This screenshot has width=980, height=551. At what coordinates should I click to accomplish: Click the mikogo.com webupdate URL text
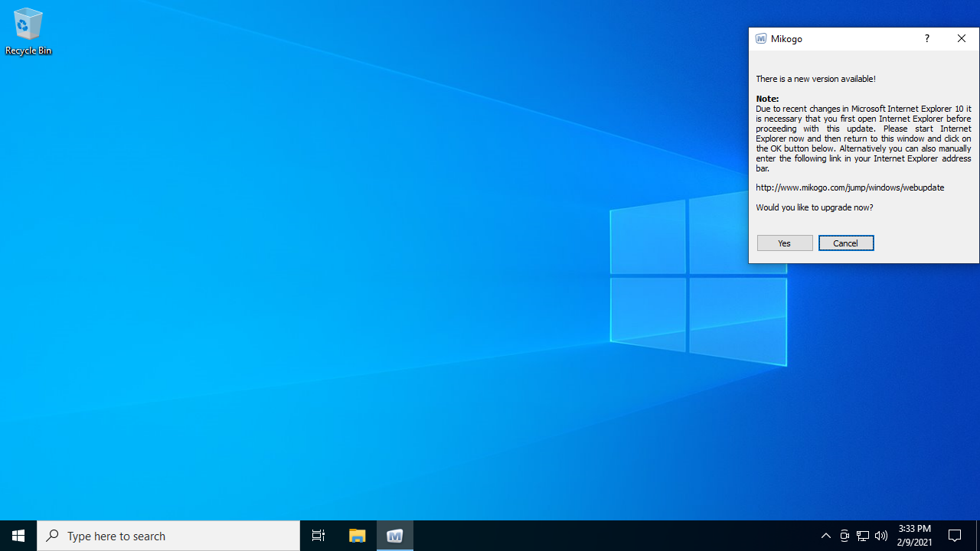(x=850, y=187)
